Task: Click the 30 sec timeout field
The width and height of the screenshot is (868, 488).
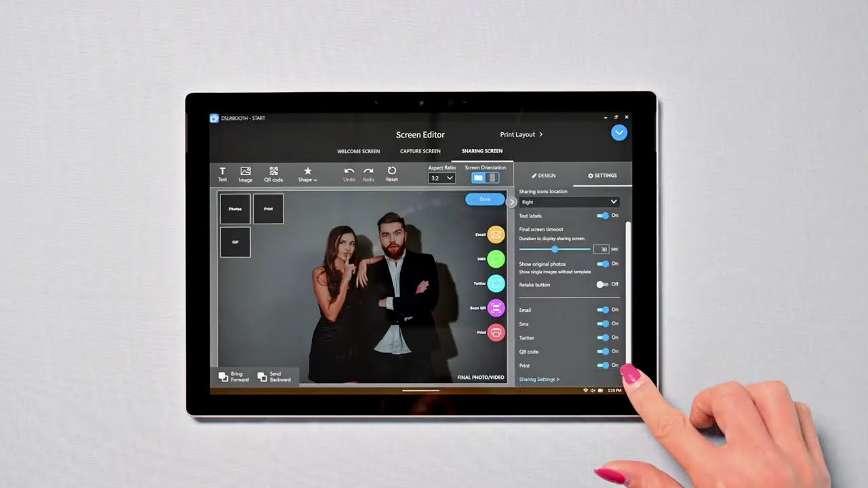Action: (601, 249)
